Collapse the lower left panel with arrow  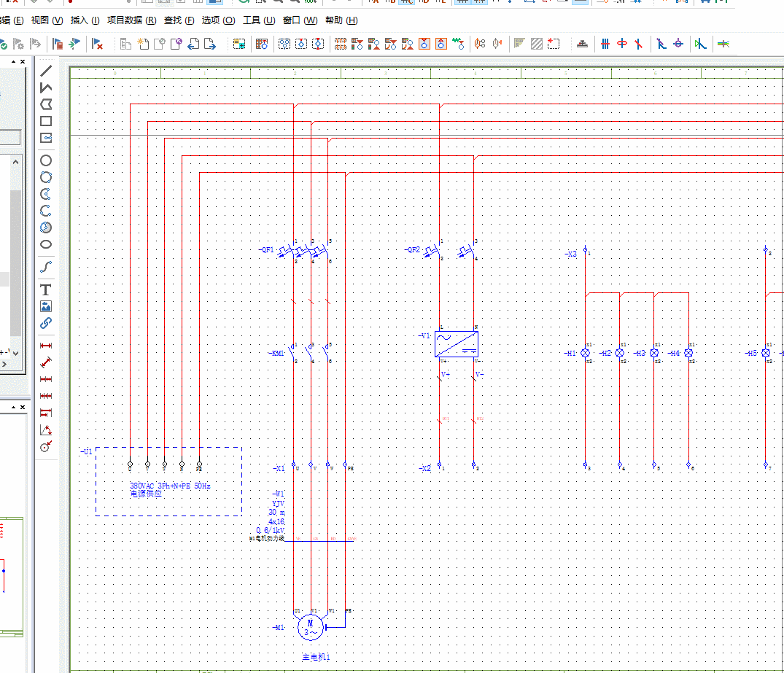[14, 408]
